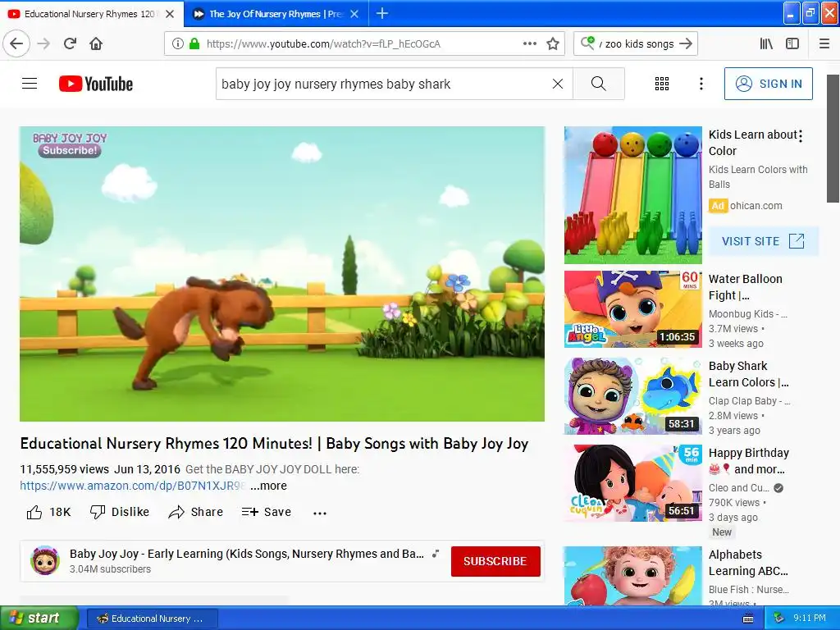This screenshot has height=630, width=840.
Task: Click the YouTube search magnifier button
Action: click(598, 84)
